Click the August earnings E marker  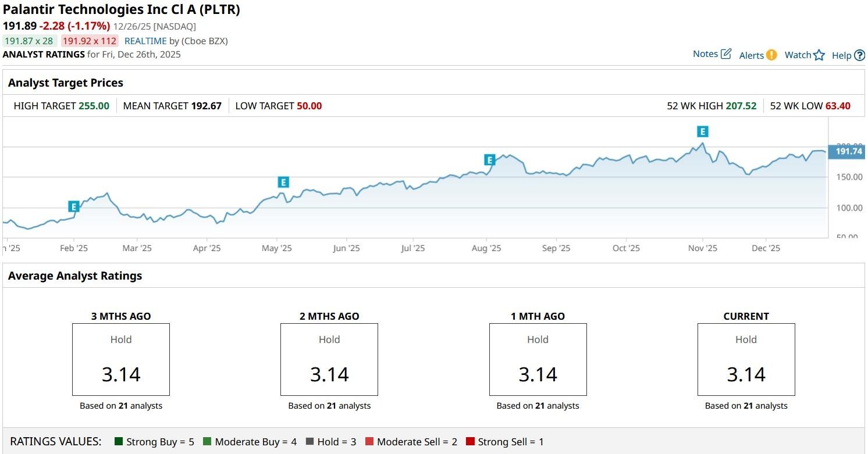point(489,160)
